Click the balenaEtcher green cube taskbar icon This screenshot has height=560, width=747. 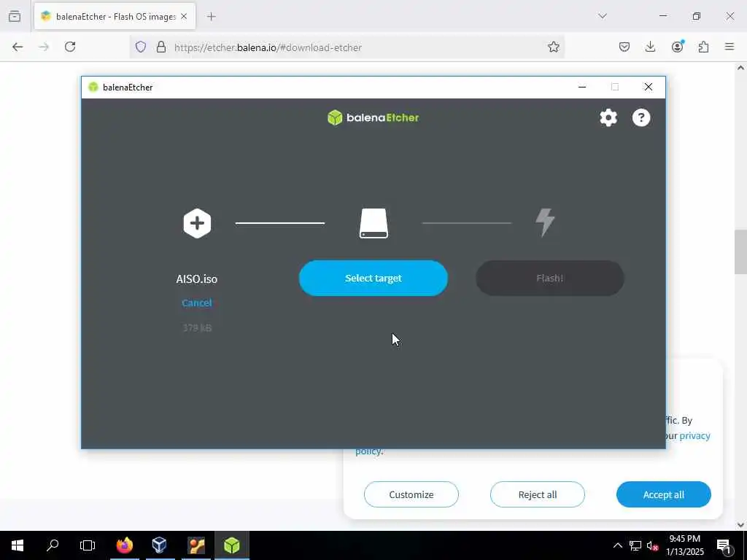tap(231, 545)
